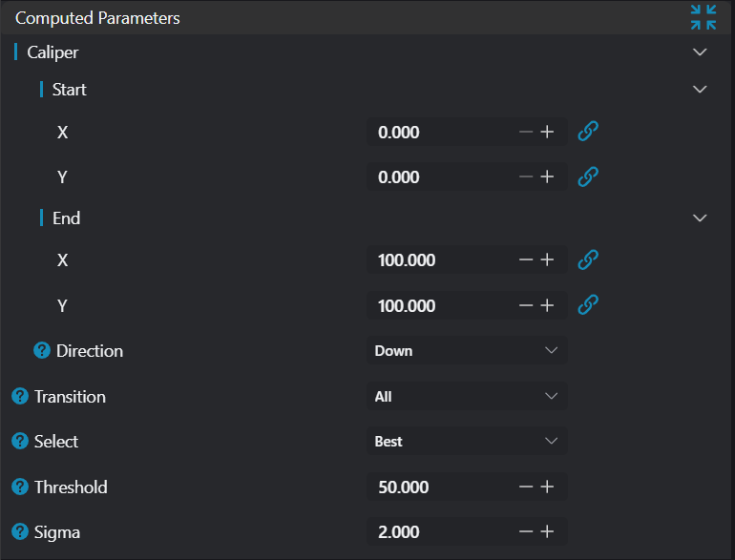Open the Direction dropdown

tap(467, 350)
